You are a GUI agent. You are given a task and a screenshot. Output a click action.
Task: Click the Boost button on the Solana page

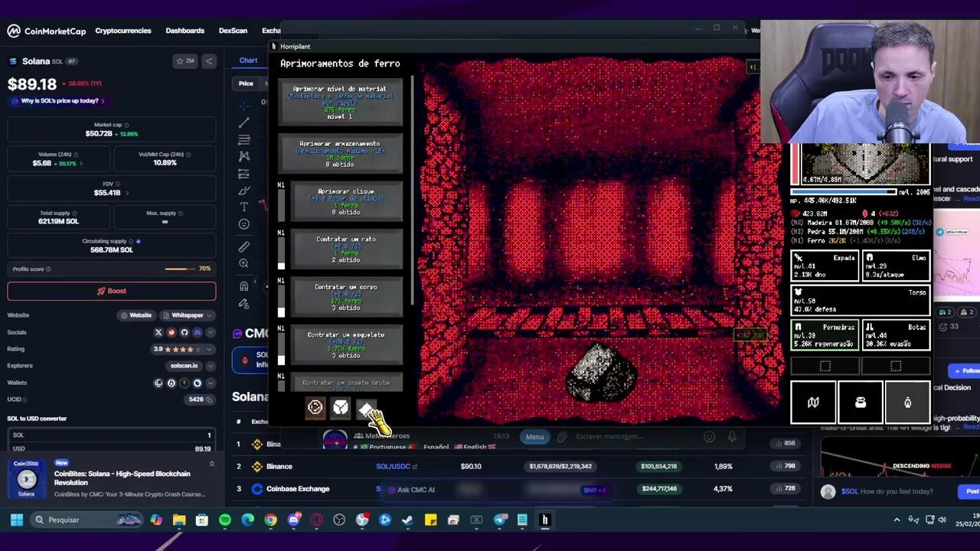pos(111,291)
